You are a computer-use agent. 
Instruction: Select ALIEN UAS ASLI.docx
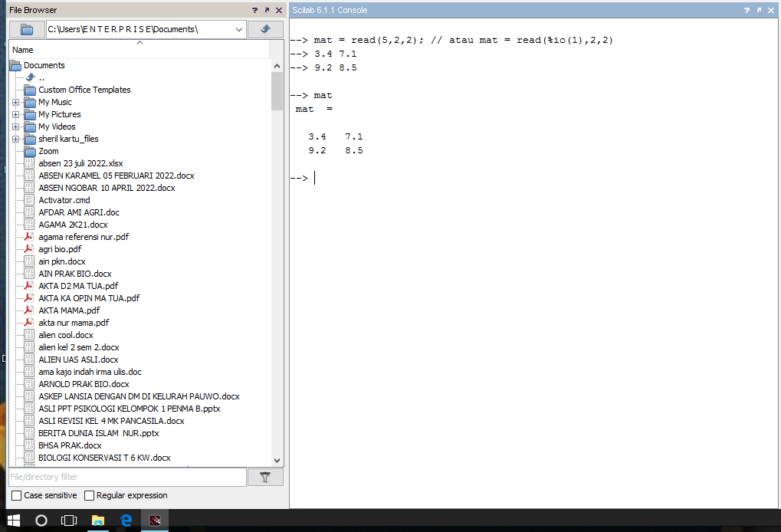pos(79,360)
